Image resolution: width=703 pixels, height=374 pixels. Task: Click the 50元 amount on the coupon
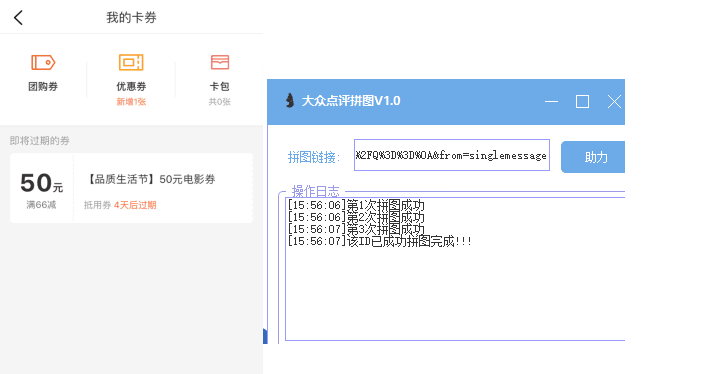coord(42,183)
